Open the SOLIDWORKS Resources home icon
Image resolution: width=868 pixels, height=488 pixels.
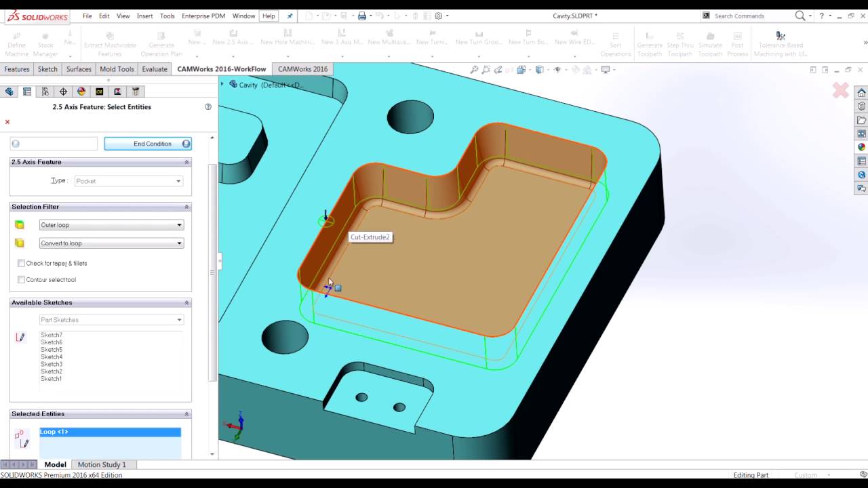pyautogui.click(x=861, y=93)
